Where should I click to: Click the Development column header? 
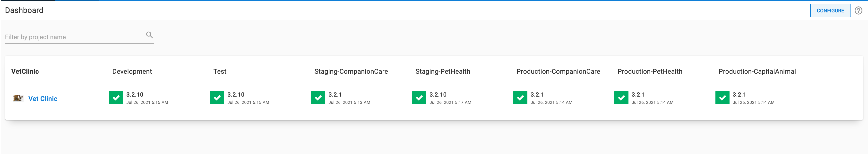(132, 71)
